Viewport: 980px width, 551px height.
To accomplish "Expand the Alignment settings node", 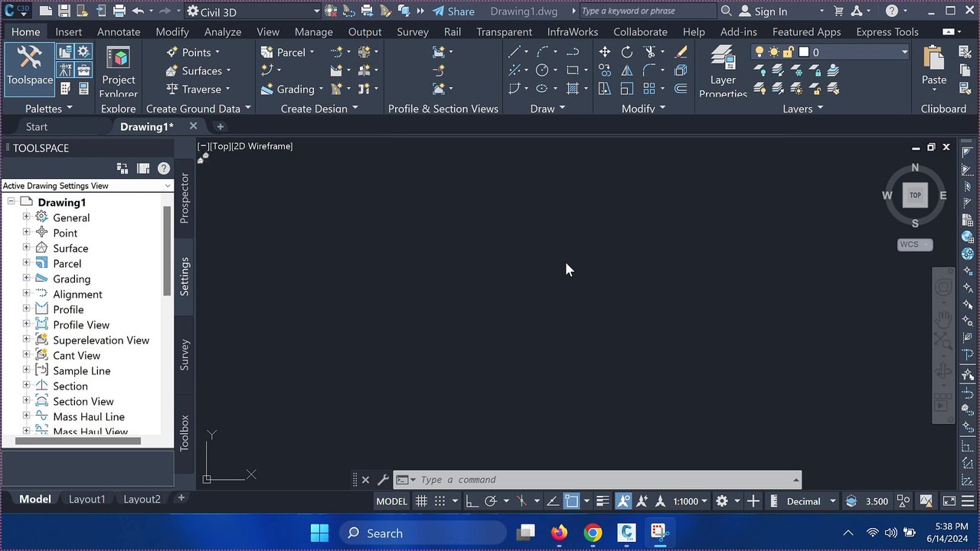I will click(26, 293).
